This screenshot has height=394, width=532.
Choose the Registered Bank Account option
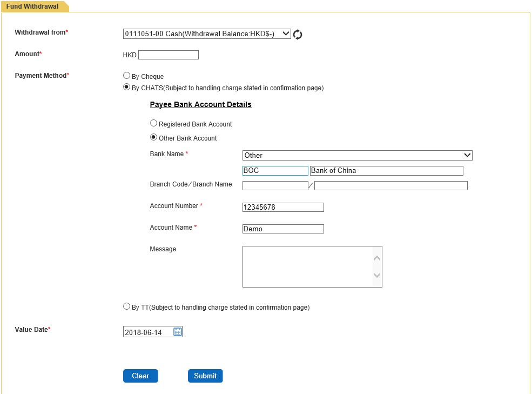tap(154, 123)
